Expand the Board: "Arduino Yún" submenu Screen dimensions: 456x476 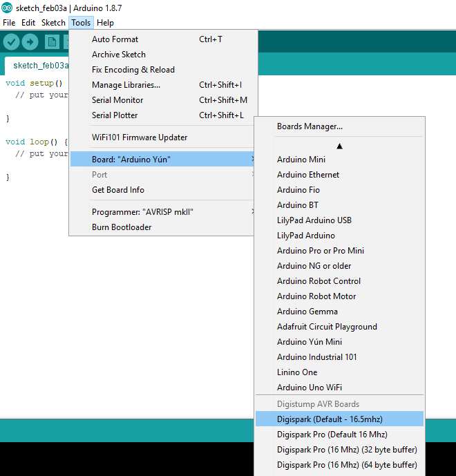pos(162,159)
